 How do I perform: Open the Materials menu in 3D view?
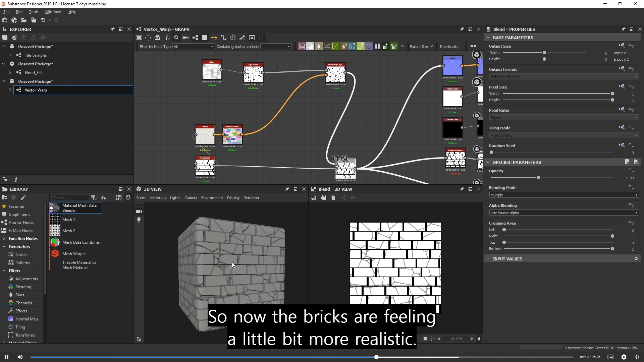[x=158, y=198]
